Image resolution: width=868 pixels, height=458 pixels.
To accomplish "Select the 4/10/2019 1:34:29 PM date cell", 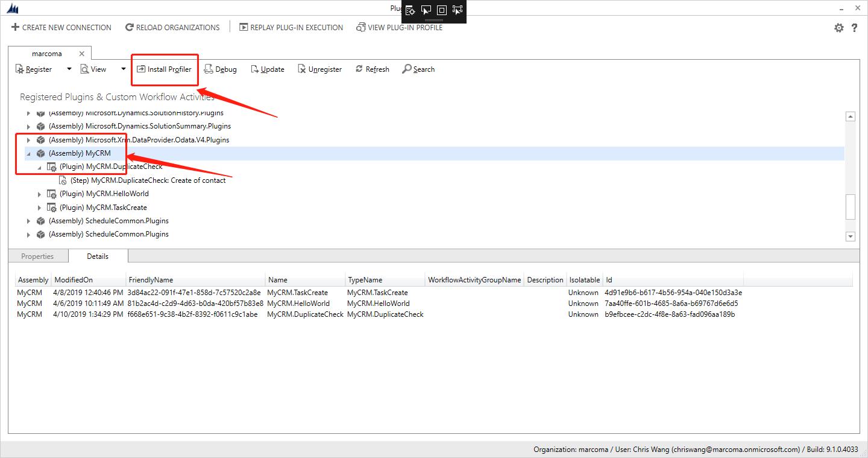I will point(88,314).
